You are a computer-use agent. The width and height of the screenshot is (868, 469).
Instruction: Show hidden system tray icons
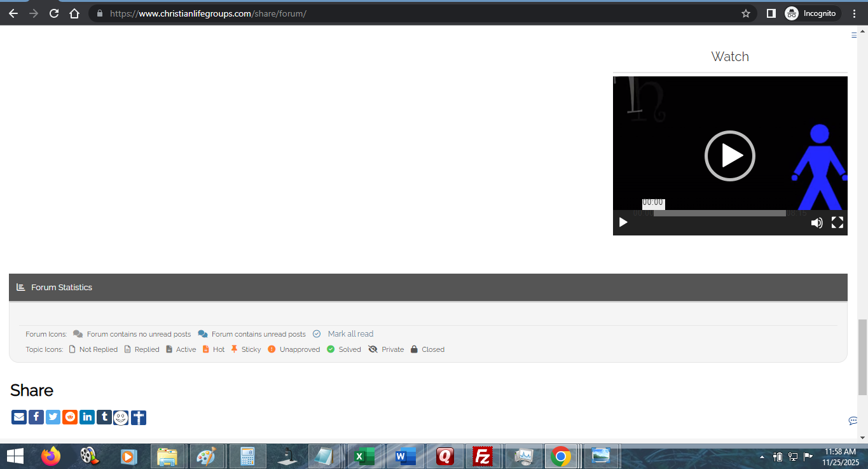pos(762,457)
